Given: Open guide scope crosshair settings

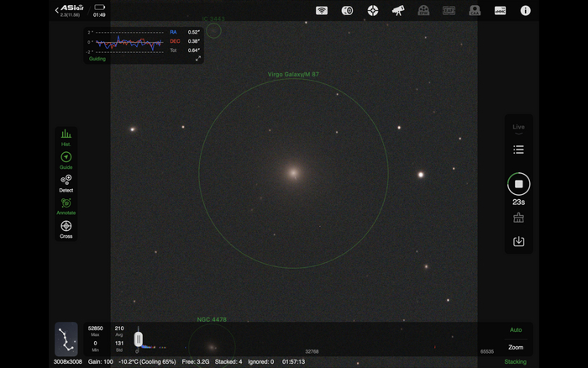Looking at the screenshot, I should coord(373,11).
